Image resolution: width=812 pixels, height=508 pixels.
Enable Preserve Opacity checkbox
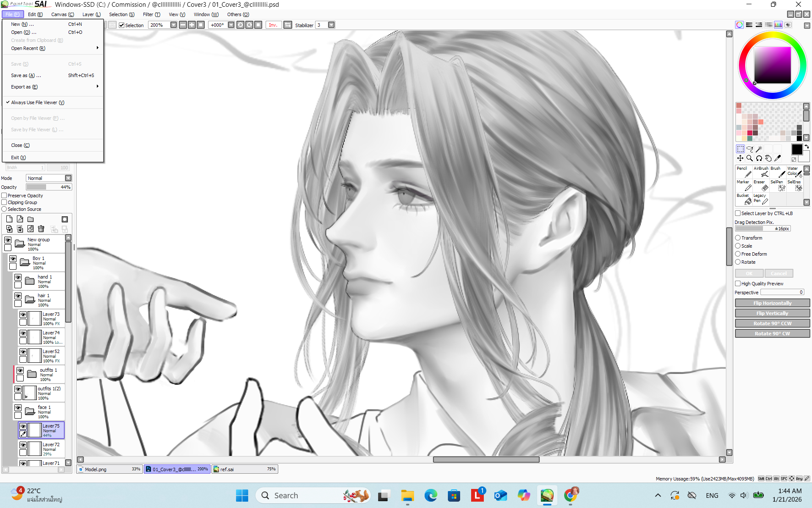coord(4,196)
